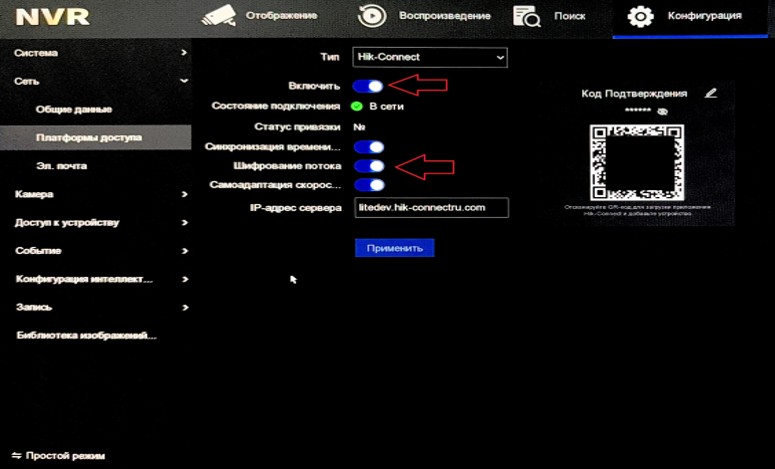Click the IP-адрес сервера input field

click(431, 208)
